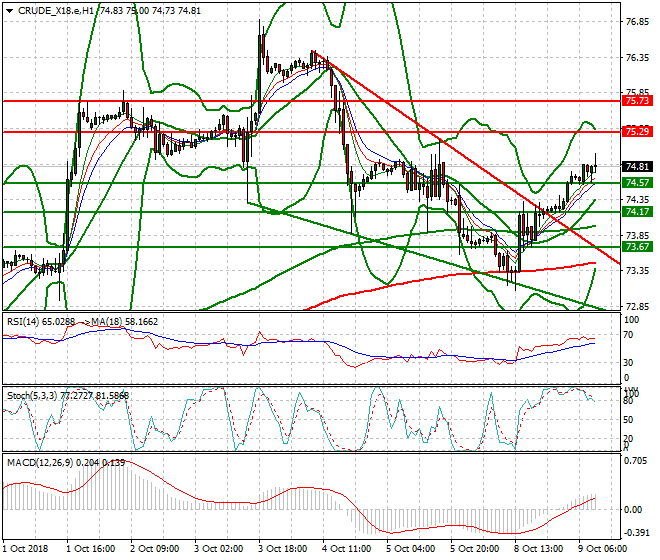Click the 8 Oct 13:00 time label

coord(538,549)
